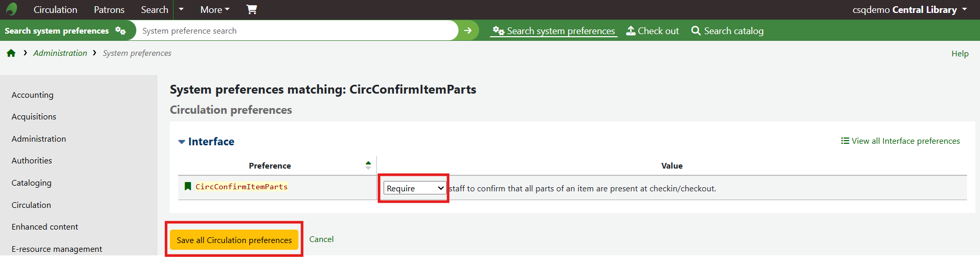Click the Preference column sort arrows
The width and height of the screenshot is (980, 257).
(368, 165)
